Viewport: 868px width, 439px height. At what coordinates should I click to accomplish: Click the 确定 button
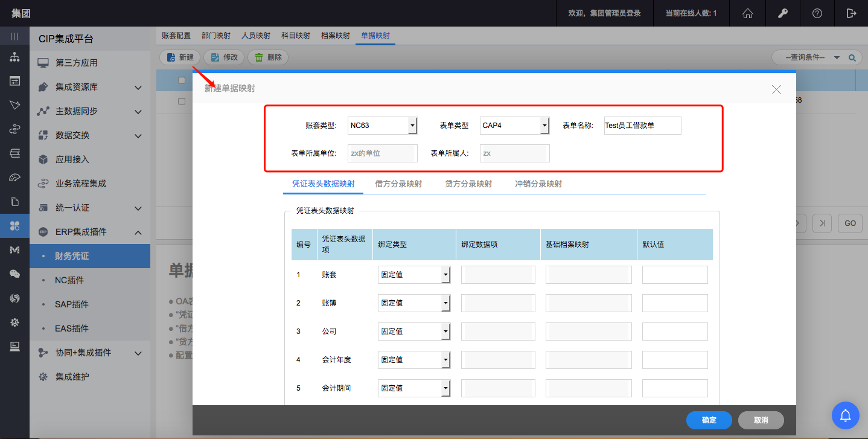coord(709,420)
